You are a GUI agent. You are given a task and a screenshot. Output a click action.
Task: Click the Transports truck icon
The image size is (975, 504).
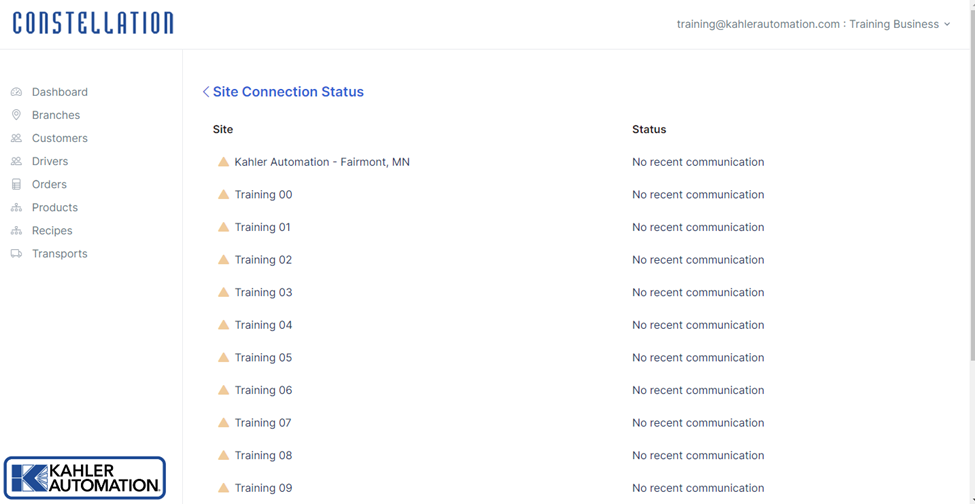click(16, 253)
